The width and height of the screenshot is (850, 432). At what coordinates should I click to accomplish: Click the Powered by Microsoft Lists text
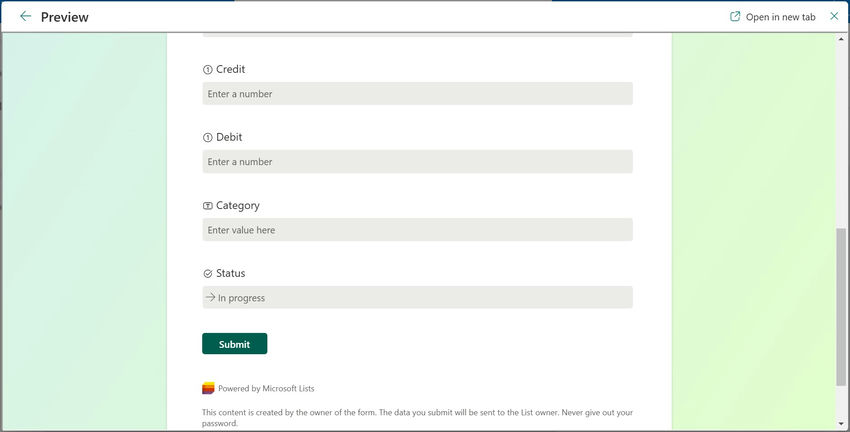click(x=266, y=389)
